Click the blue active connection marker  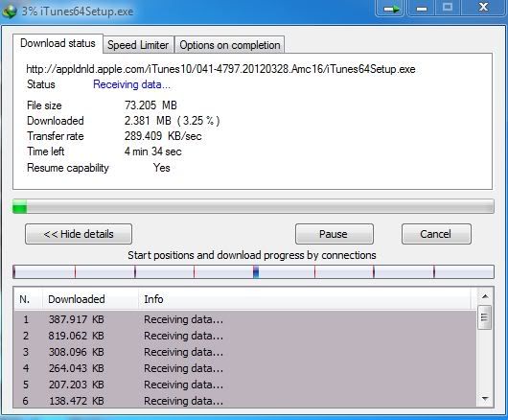point(256,272)
